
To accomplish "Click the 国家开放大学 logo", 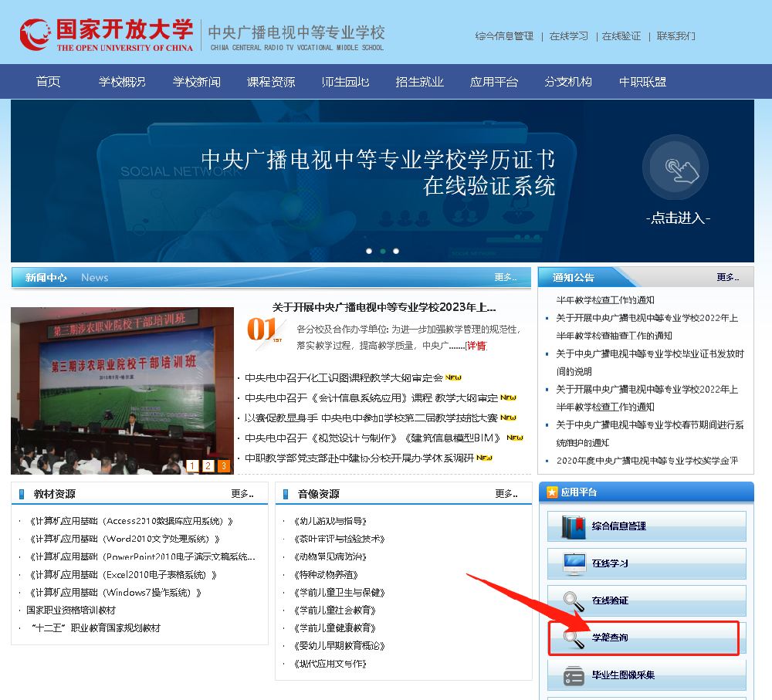I will click(107, 35).
